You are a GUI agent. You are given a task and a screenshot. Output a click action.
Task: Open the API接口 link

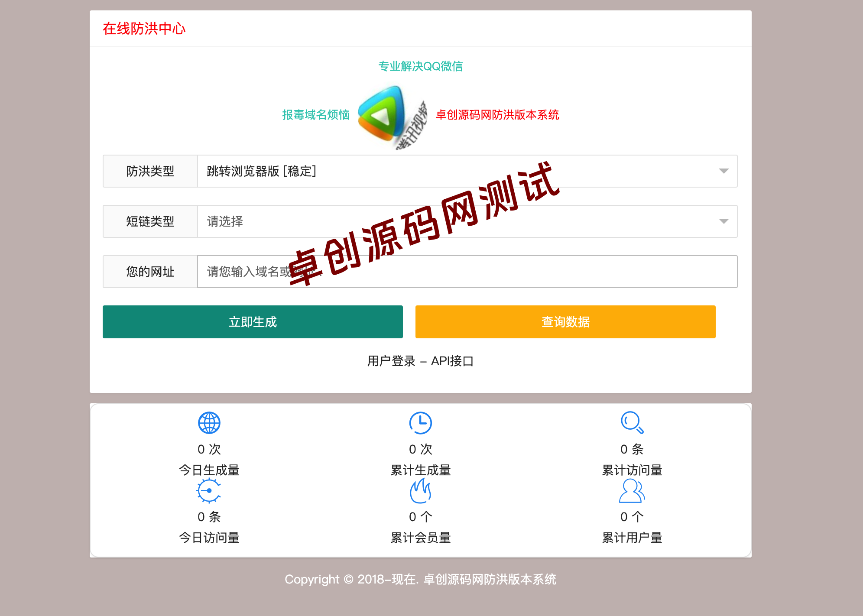452,361
